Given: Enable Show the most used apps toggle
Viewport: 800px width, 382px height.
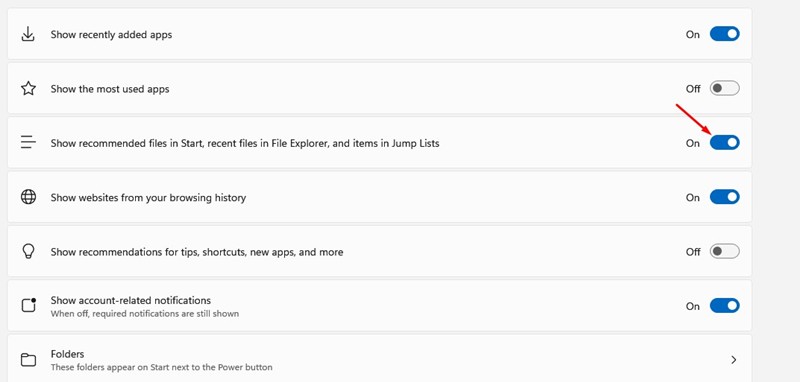Looking at the screenshot, I should (724, 89).
